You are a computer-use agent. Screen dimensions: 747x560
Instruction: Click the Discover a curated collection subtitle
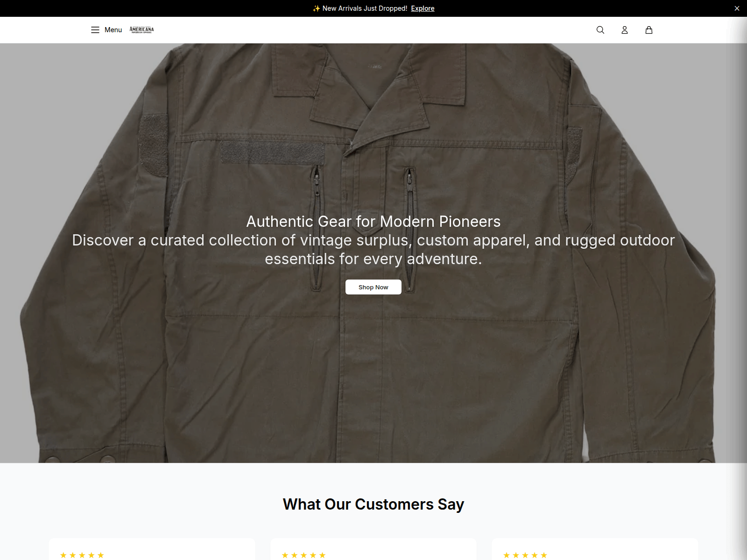pos(373,249)
